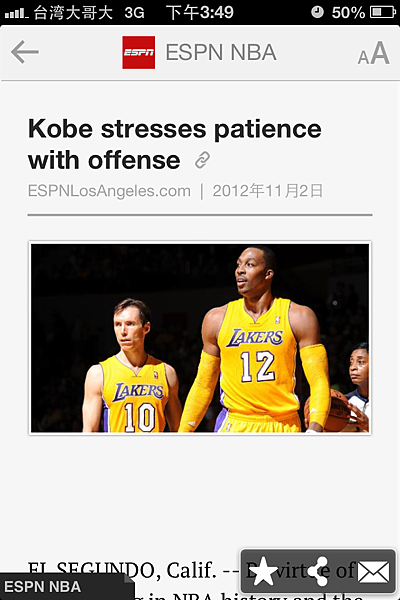Tap the red ESPN logo

139,52
